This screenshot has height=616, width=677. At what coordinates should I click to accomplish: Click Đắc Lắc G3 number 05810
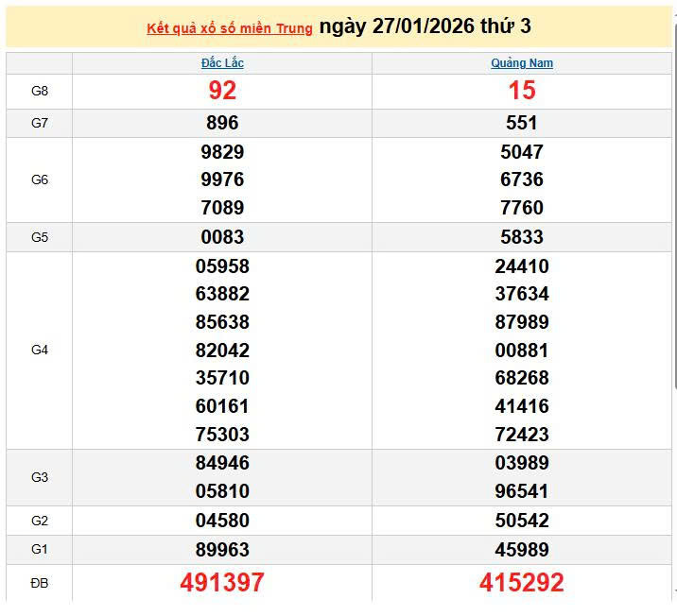click(222, 491)
